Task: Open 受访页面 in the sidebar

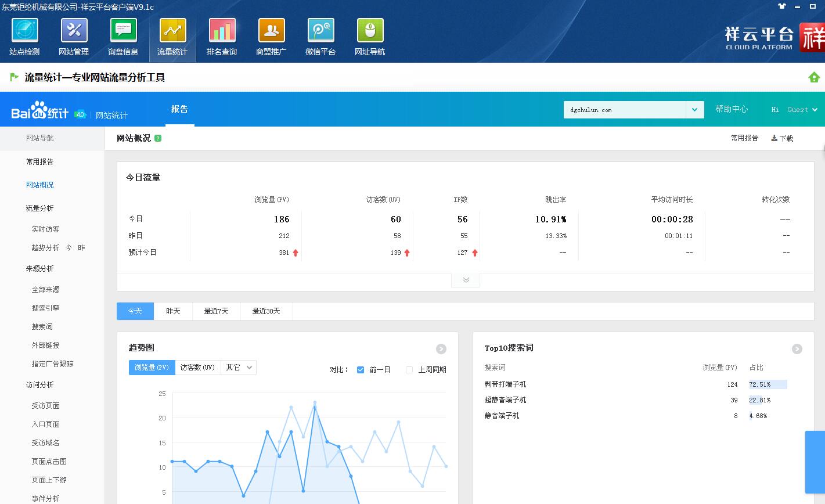Action: click(45, 406)
